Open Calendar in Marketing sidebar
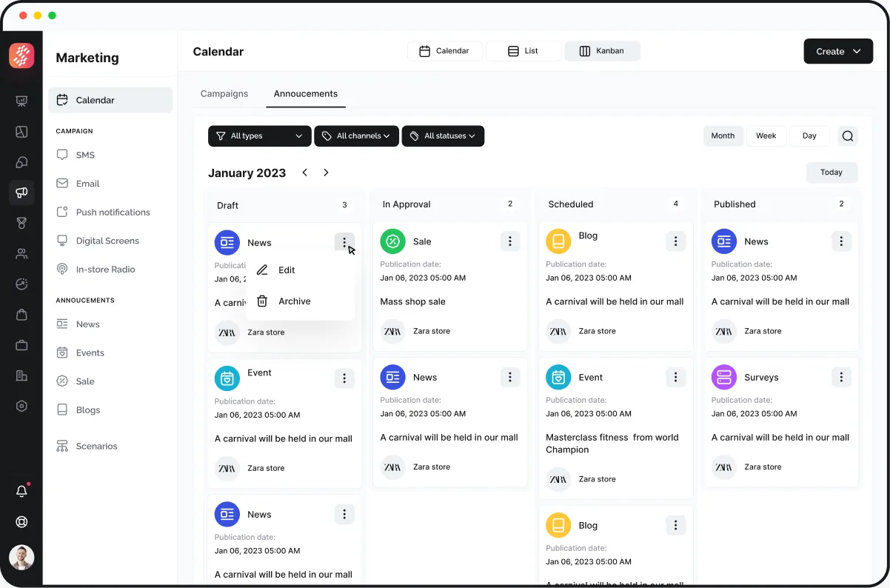890x588 pixels. (x=110, y=100)
